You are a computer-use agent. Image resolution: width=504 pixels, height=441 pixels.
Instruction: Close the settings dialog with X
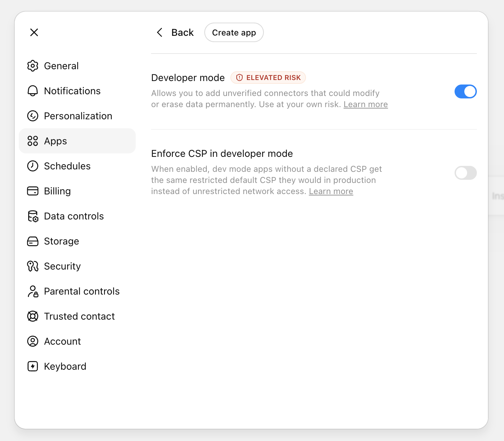(34, 32)
